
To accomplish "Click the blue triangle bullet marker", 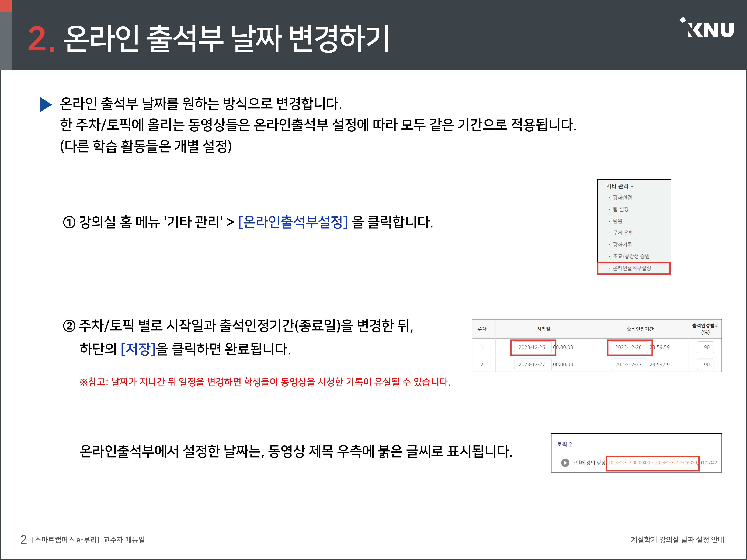I will coord(46,104).
